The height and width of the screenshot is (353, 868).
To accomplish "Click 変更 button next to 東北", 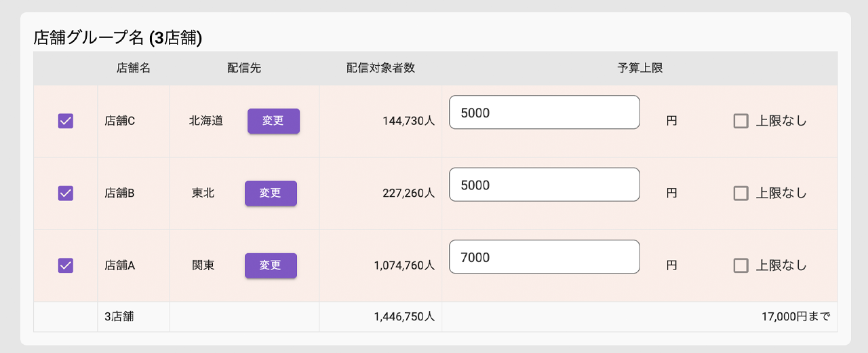I will (271, 193).
